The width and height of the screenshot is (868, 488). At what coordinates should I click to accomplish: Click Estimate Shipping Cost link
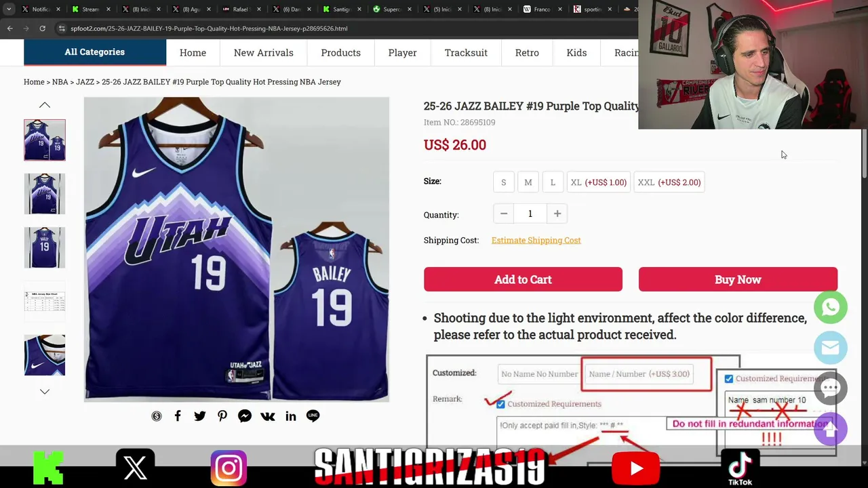(536, 240)
